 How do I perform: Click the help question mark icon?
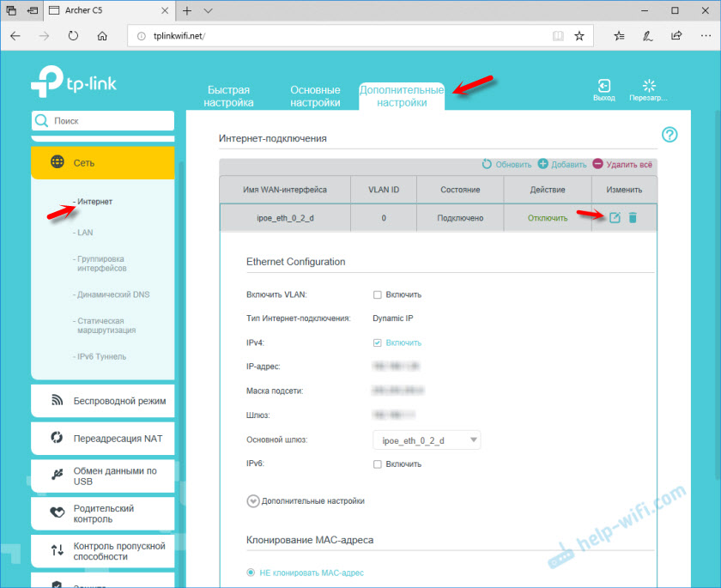click(x=669, y=135)
